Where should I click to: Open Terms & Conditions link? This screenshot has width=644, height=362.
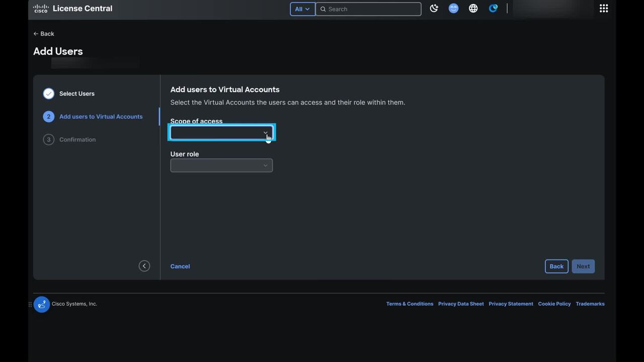tap(410, 304)
